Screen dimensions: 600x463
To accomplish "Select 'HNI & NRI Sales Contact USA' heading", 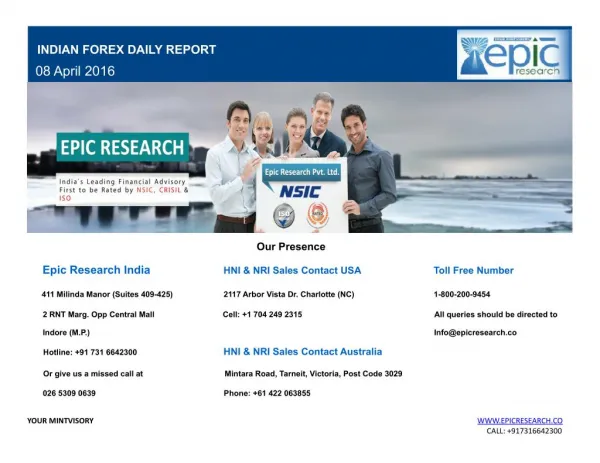I will click(x=292, y=271).
